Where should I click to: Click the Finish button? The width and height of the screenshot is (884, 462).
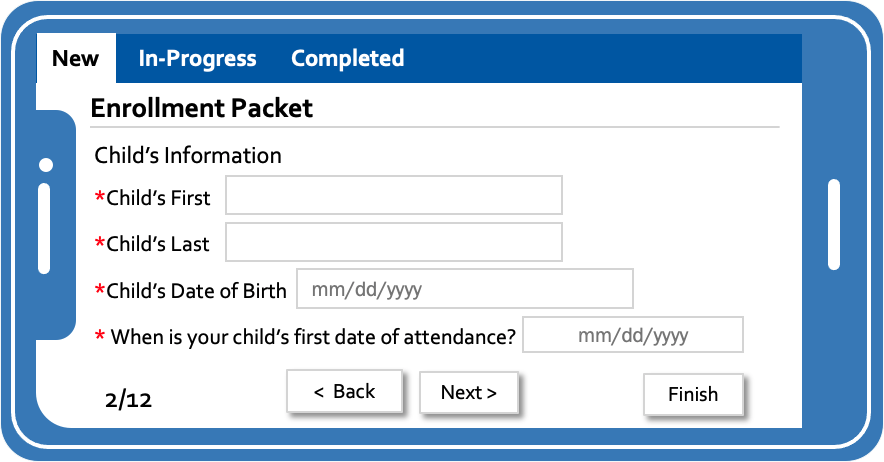pyautogui.click(x=693, y=394)
